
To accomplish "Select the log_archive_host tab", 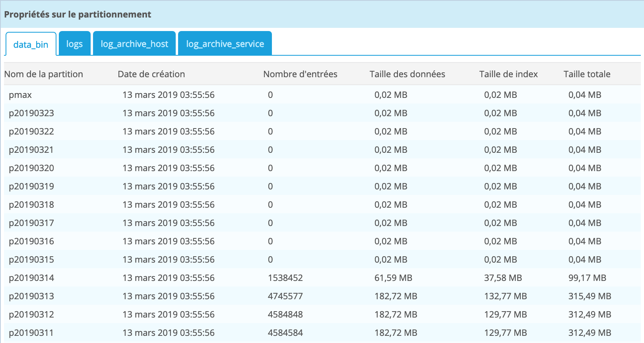I will point(134,43).
